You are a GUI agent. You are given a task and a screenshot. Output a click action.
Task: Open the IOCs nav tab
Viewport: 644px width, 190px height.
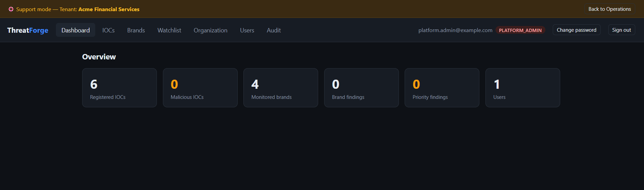(108, 30)
